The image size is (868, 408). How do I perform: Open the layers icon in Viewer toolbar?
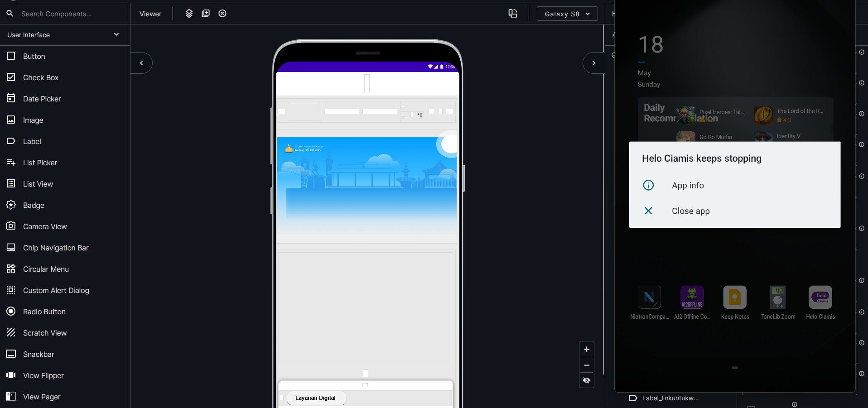pyautogui.click(x=189, y=14)
